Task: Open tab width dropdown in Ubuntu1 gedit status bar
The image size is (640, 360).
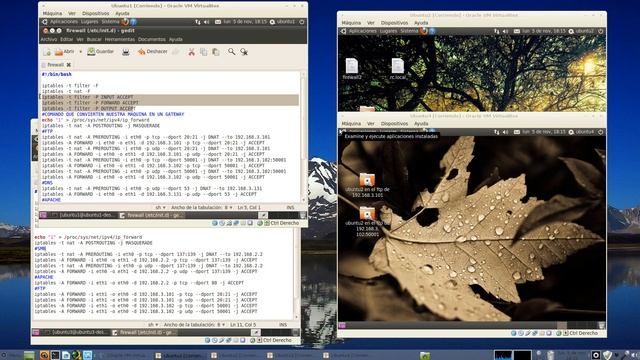Action: (202, 208)
